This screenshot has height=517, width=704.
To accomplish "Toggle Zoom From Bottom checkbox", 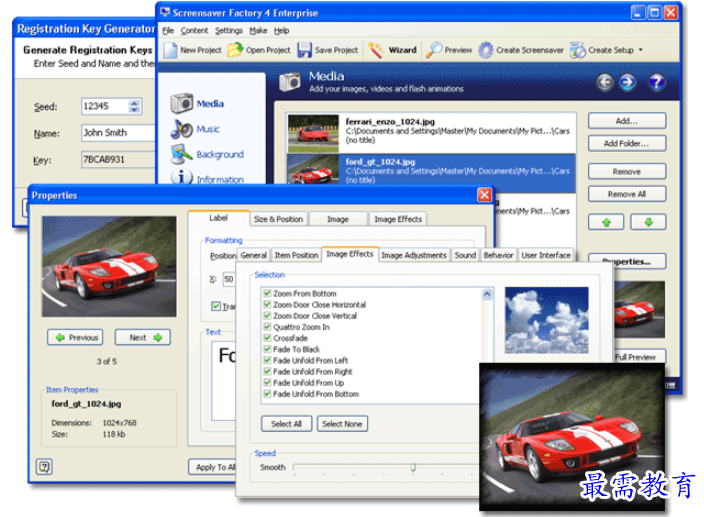I will tap(267, 294).
